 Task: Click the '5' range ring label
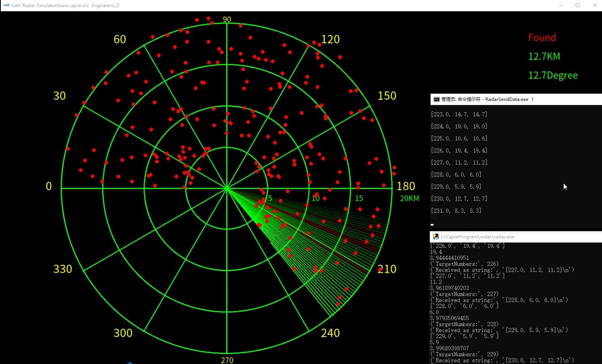pos(270,198)
